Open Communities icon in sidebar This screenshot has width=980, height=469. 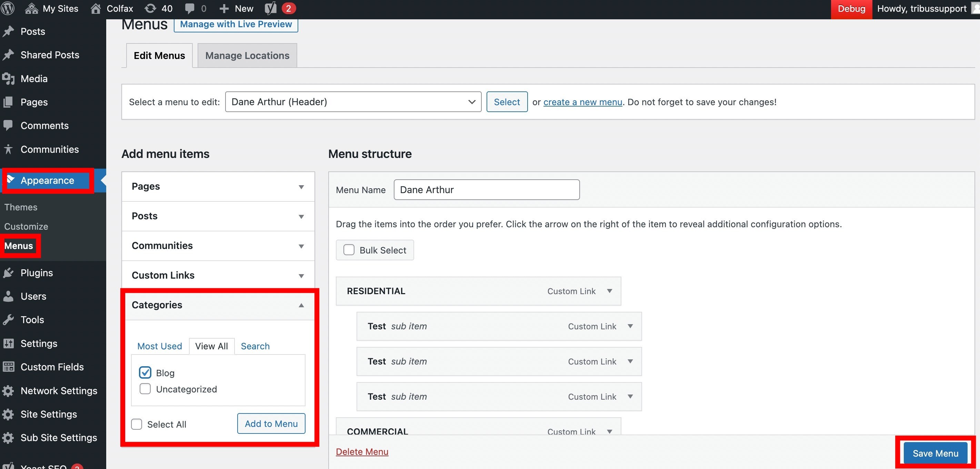[8, 149]
